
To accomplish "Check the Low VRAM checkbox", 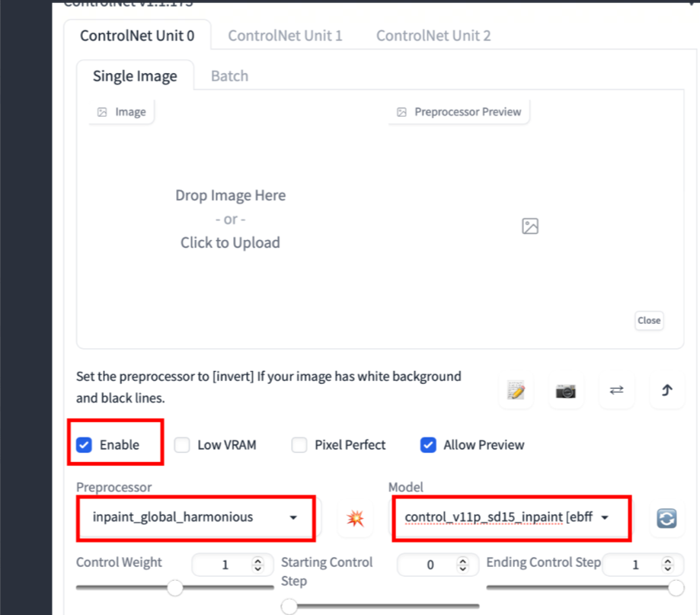I will pos(182,445).
